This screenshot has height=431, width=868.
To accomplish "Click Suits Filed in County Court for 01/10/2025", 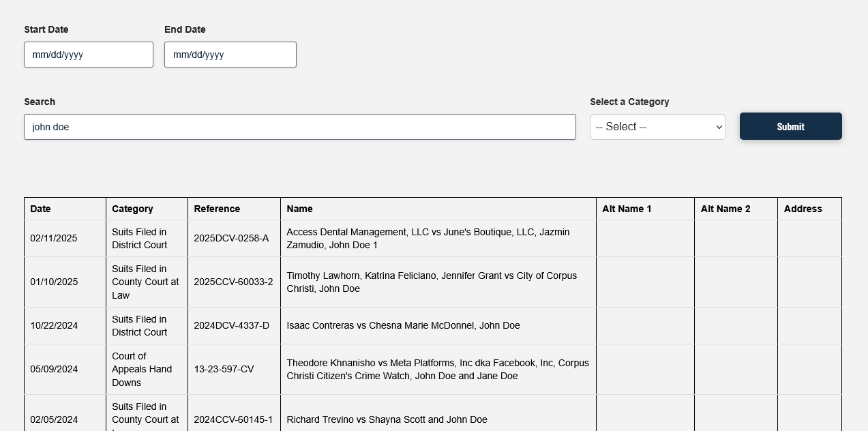I will coord(145,282).
